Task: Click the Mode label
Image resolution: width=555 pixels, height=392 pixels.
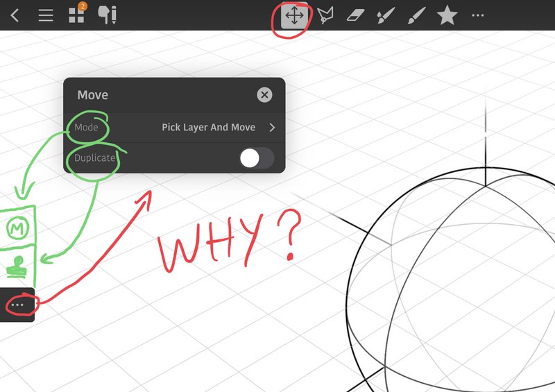Action: coord(86,128)
